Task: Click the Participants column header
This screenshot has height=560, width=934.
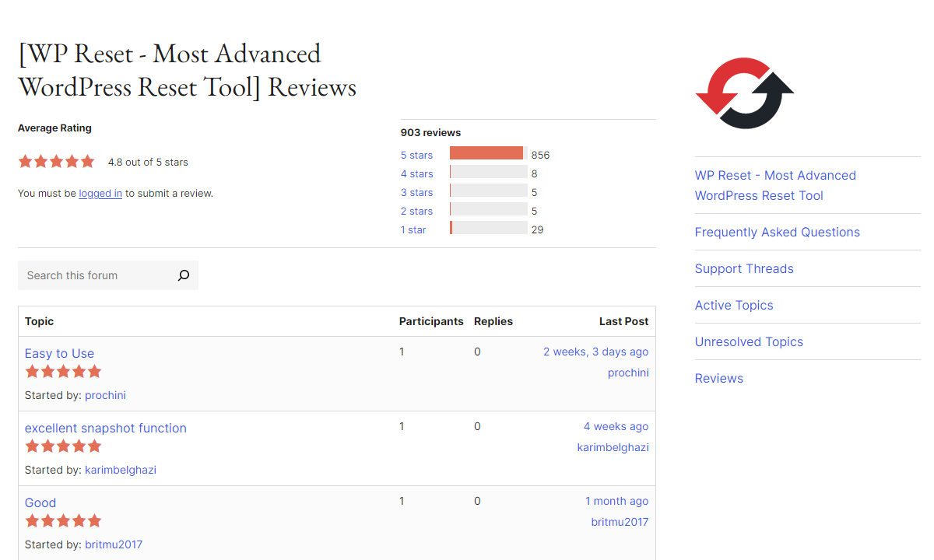Action: 431,321
